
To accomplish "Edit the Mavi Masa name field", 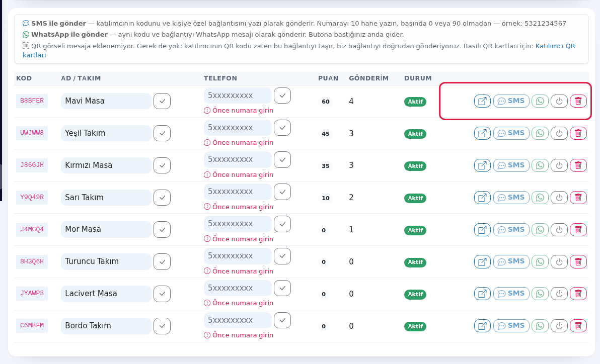I will tap(106, 101).
